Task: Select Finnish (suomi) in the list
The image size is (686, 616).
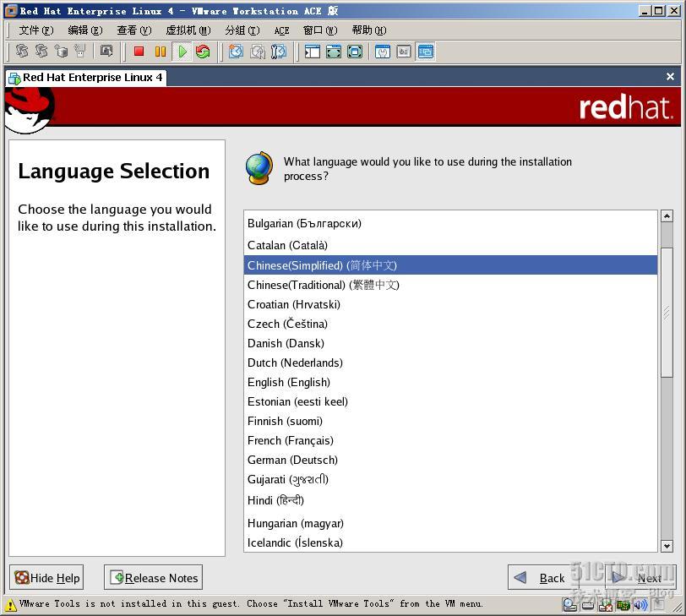Action: [x=450, y=421]
